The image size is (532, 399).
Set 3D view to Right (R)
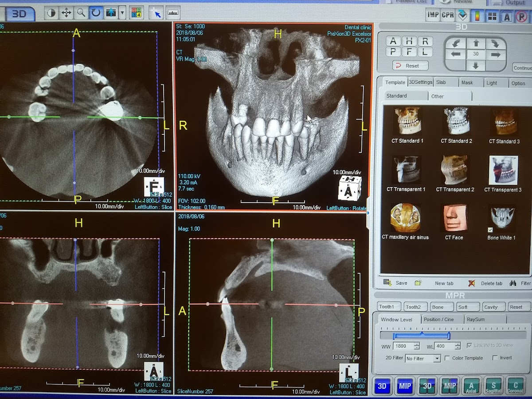pos(425,41)
